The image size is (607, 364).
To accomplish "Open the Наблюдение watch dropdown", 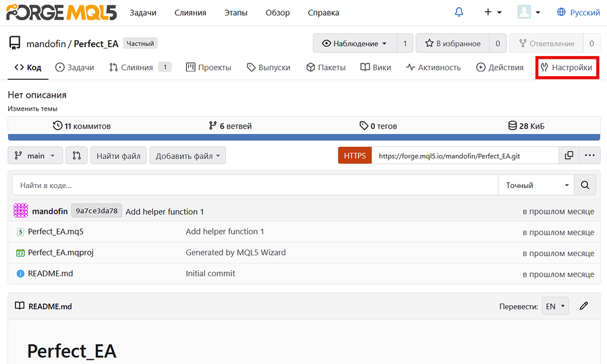I will pyautogui.click(x=355, y=43).
